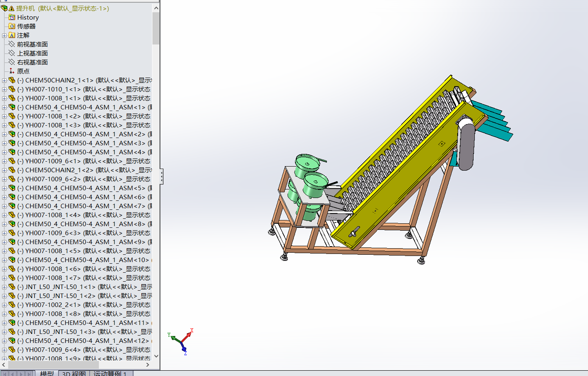
Task: Expand the CHEM50-4_ASM_1_ASM<12> node
Action: point(4,341)
